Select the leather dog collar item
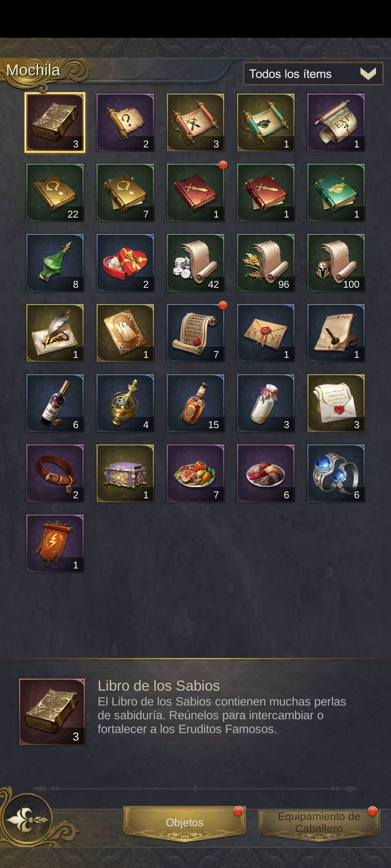 click(55, 473)
